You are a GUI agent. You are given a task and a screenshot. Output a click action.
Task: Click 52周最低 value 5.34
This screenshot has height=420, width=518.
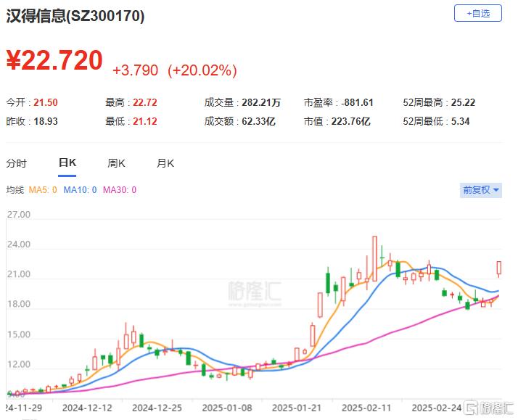(461, 121)
